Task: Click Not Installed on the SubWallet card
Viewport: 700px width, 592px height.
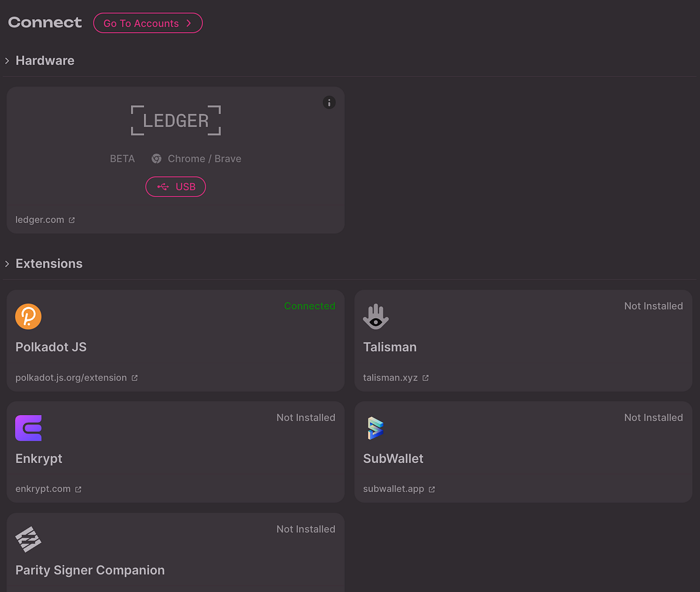Action: point(653,417)
